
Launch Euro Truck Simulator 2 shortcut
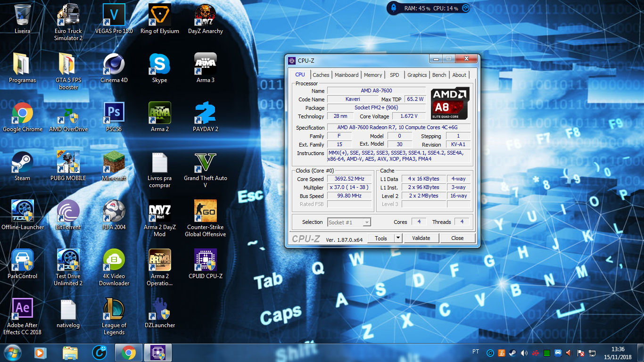68,22
